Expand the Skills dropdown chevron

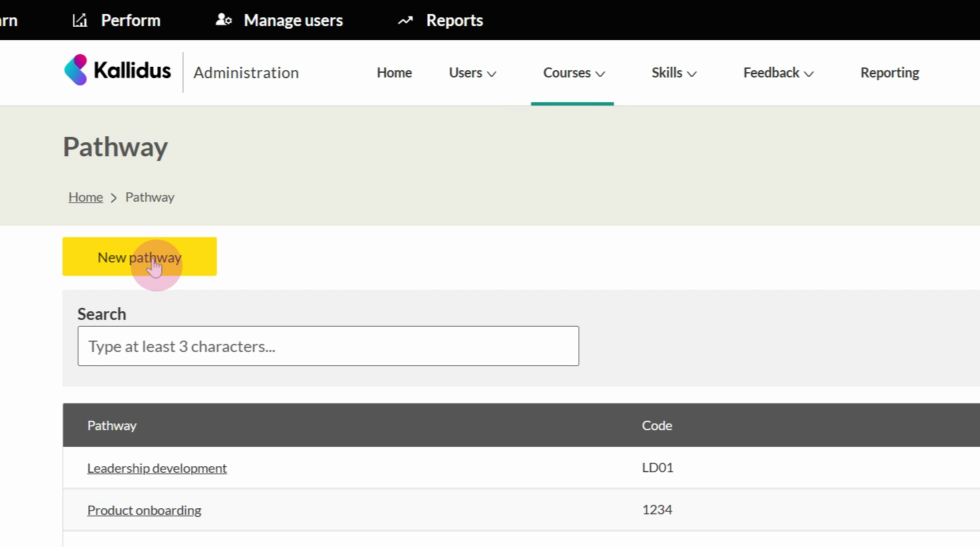tap(692, 74)
